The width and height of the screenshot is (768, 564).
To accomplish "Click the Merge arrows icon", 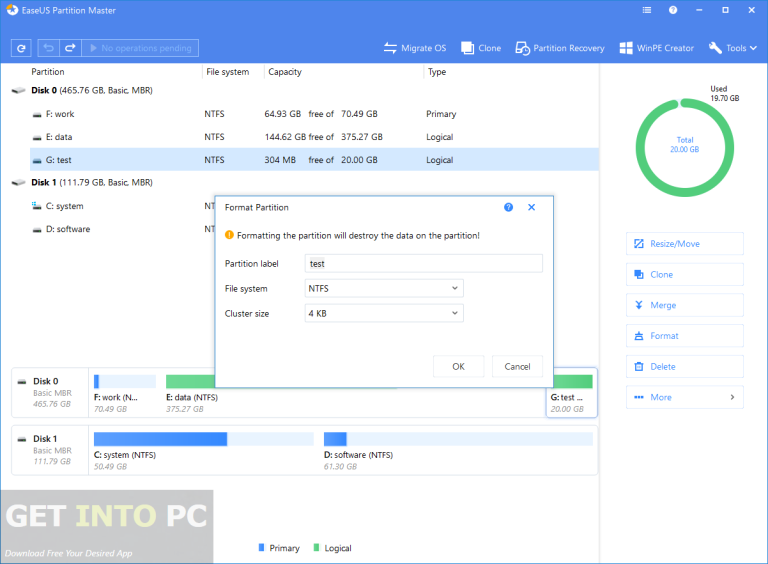I will (x=639, y=305).
